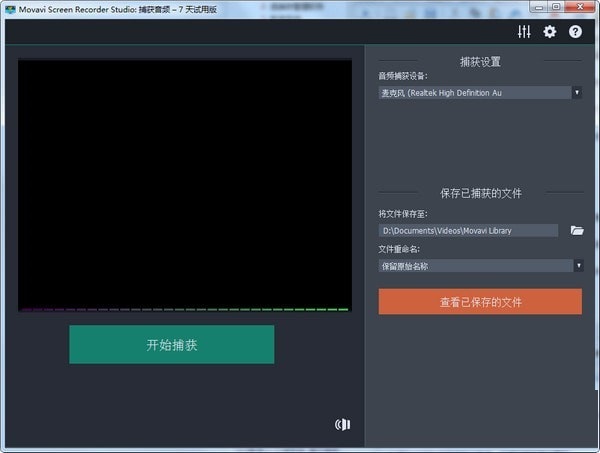Browse output folder with the folder icon
Screen dimensions: 600x453
(x=577, y=230)
